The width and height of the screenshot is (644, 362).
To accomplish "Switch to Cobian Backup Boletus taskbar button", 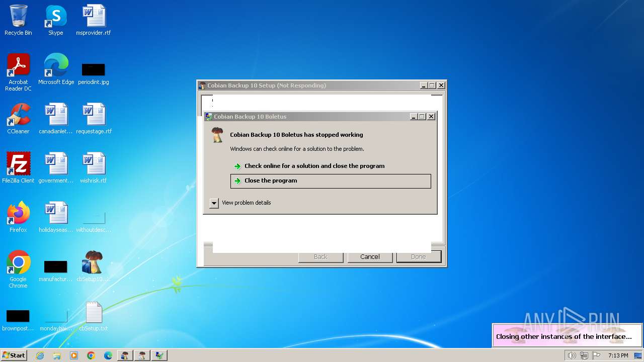I will pos(142,355).
